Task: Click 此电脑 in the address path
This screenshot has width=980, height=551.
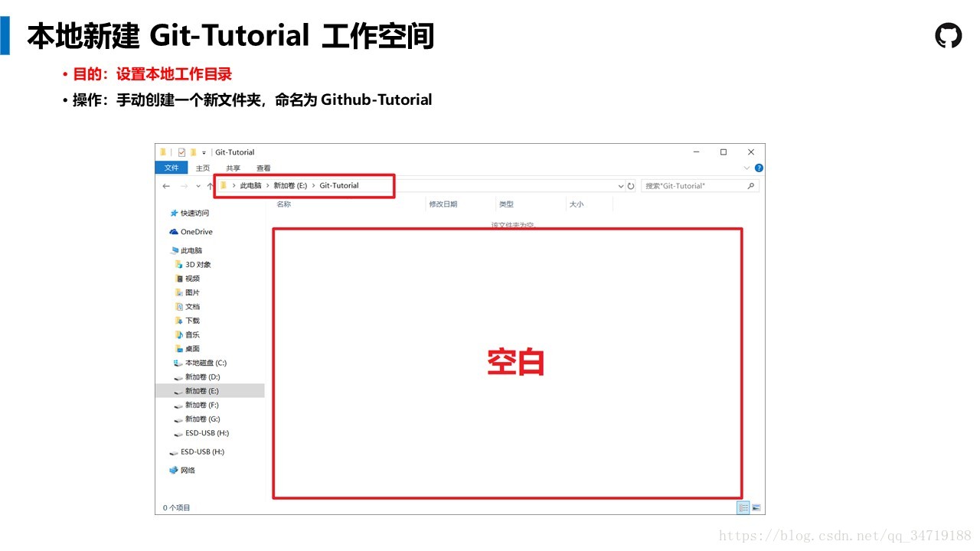Action: (x=250, y=186)
